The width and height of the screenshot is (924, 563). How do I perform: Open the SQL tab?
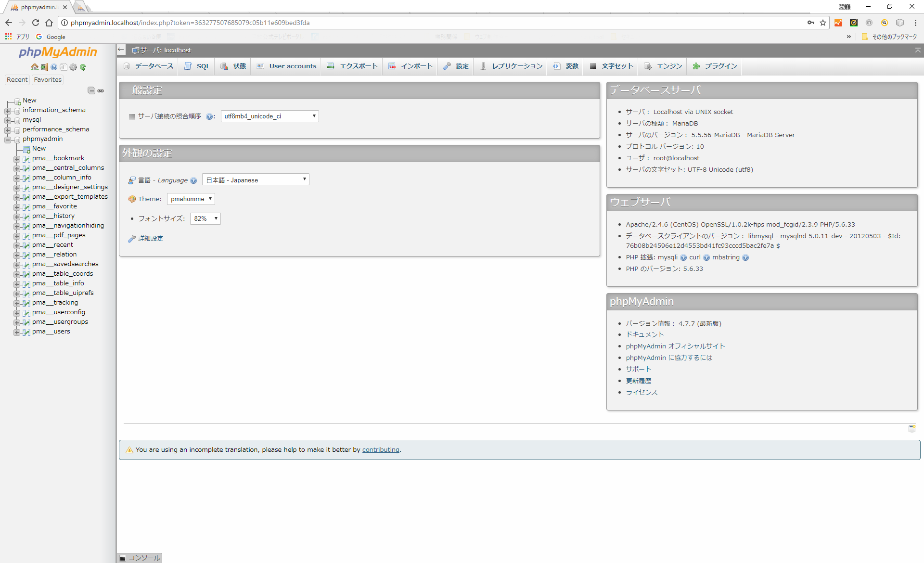197,66
